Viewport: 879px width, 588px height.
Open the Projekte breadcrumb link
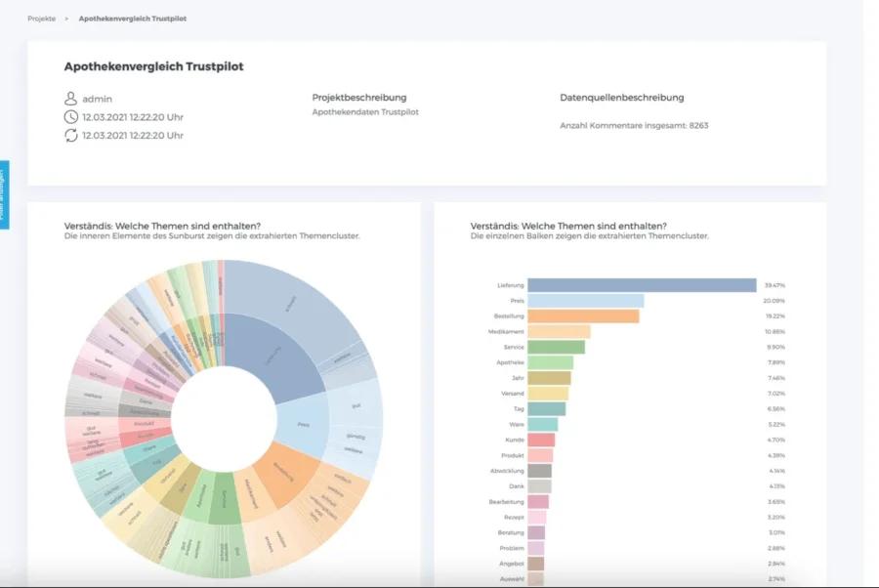click(41, 19)
